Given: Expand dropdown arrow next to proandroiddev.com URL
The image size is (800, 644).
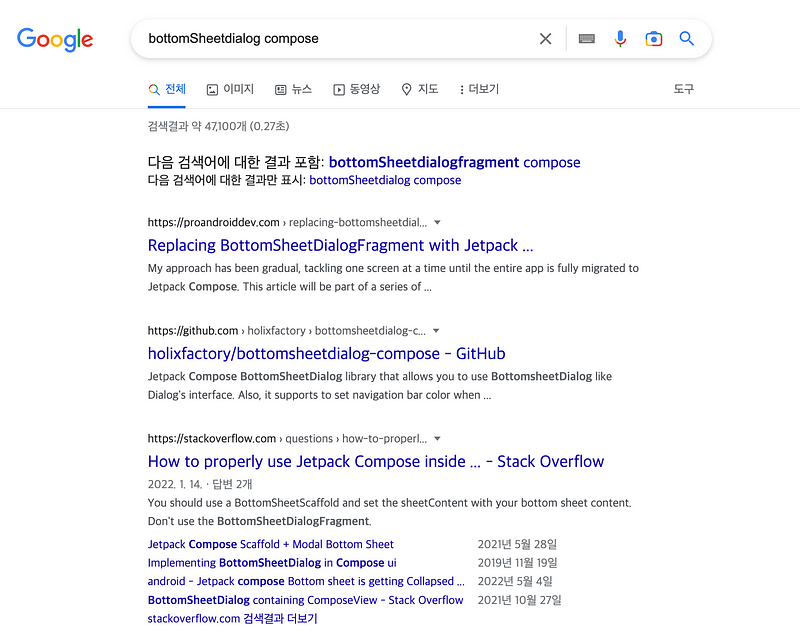Looking at the screenshot, I should click(437, 222).
